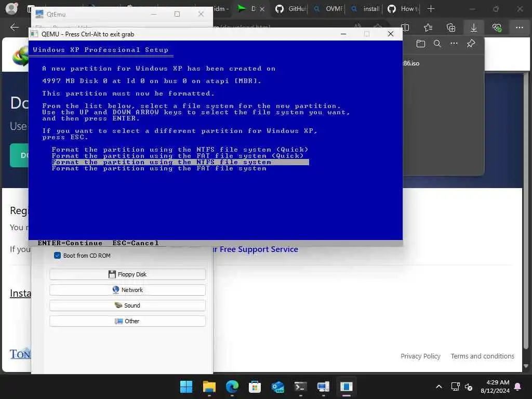Open File Explorer from taskbar

pos(209,387)
